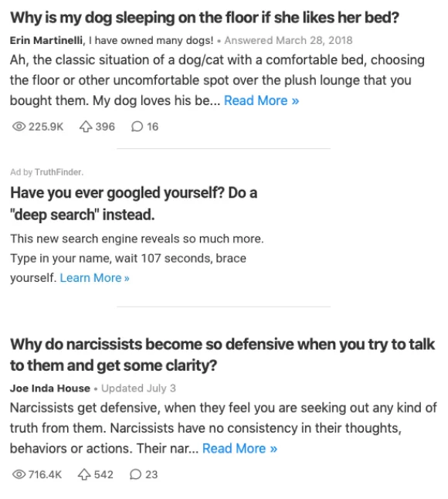Image resolution: width=448 pixels, height=499 pixels.
Task: Click the Answered March 28, 2018 date
Action: (288, 40)
